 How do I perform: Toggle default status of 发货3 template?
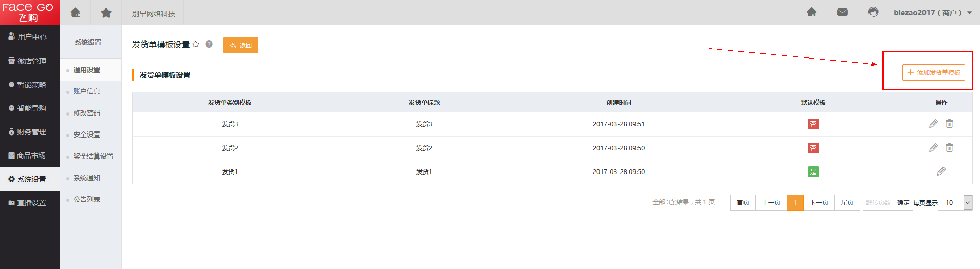(813, 124)
